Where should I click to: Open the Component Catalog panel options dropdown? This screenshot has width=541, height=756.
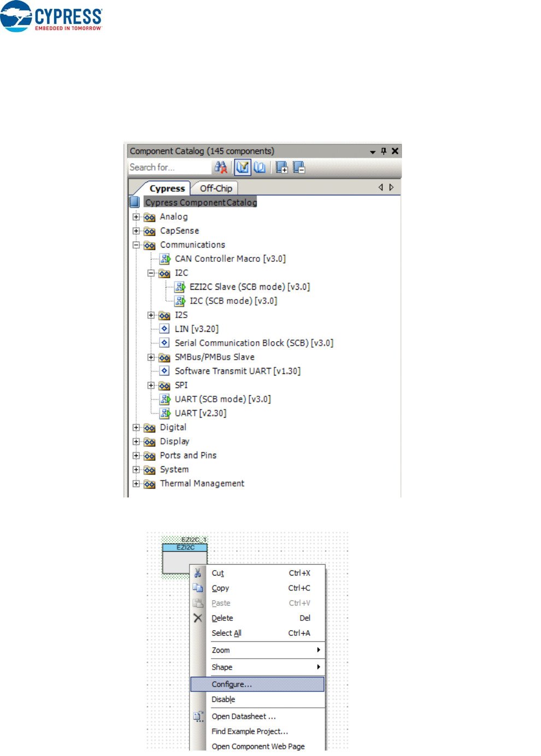[x=373, y=151]
